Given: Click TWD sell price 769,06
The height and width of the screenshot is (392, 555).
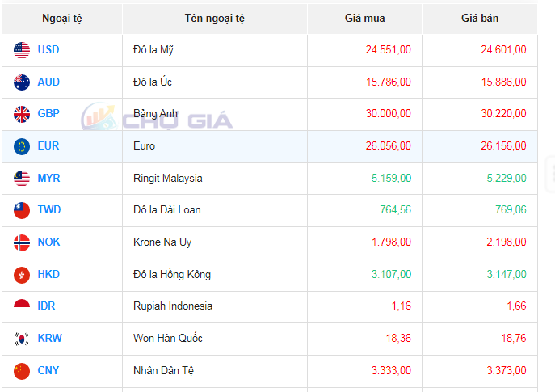Looking at the screenshot, I should [511, 209].
